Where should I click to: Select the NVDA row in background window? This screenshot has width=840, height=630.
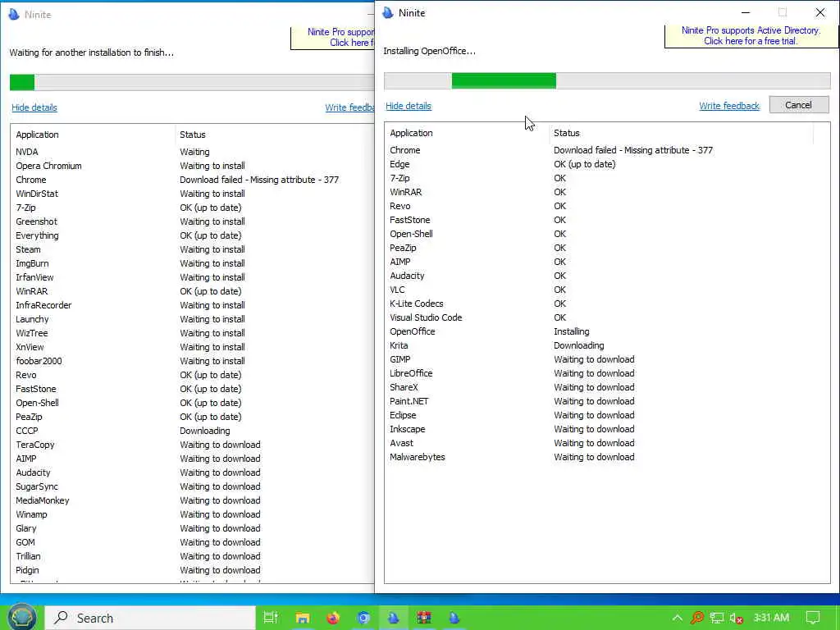pos(193,152)
